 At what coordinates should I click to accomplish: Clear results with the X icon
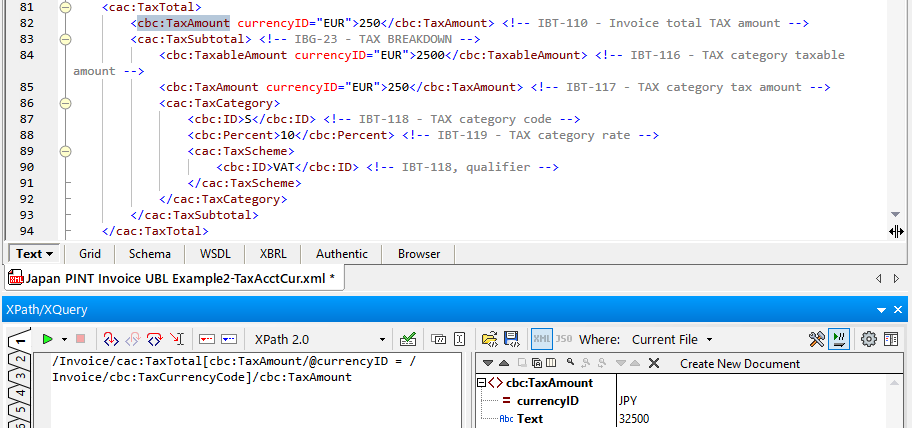pos(654,363)
